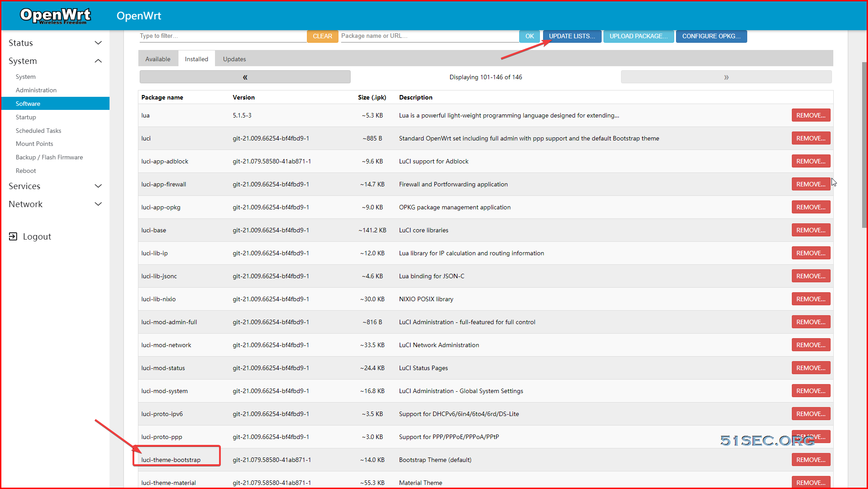
Task: Click the OK button
Action: (530, 36)
